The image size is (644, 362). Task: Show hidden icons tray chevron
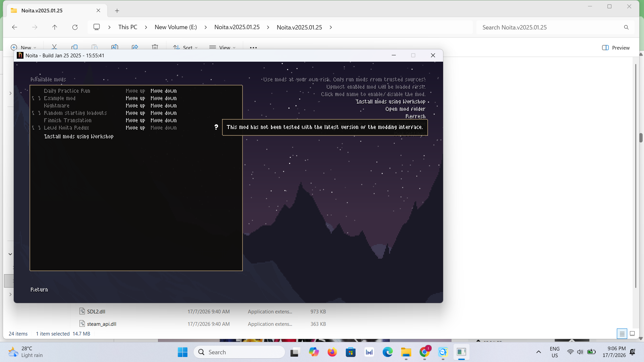(x=539, y=352)
